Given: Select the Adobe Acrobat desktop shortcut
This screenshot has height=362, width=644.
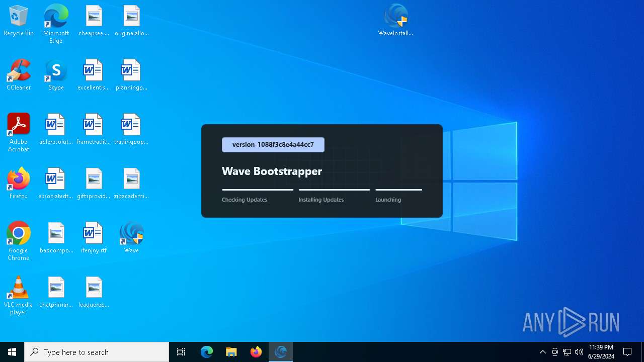Looking at the screenshot, I should pos(19,133).
